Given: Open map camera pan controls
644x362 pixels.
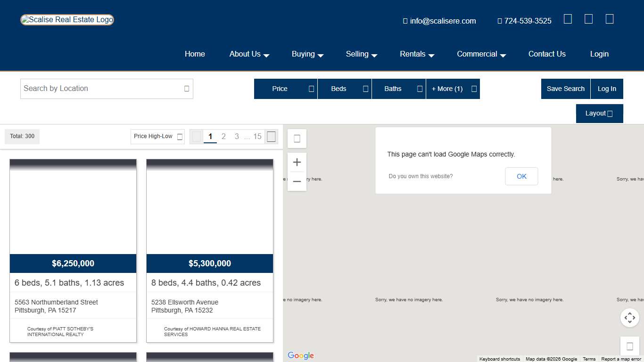Looking at the screenshot, I should point(629,318).
